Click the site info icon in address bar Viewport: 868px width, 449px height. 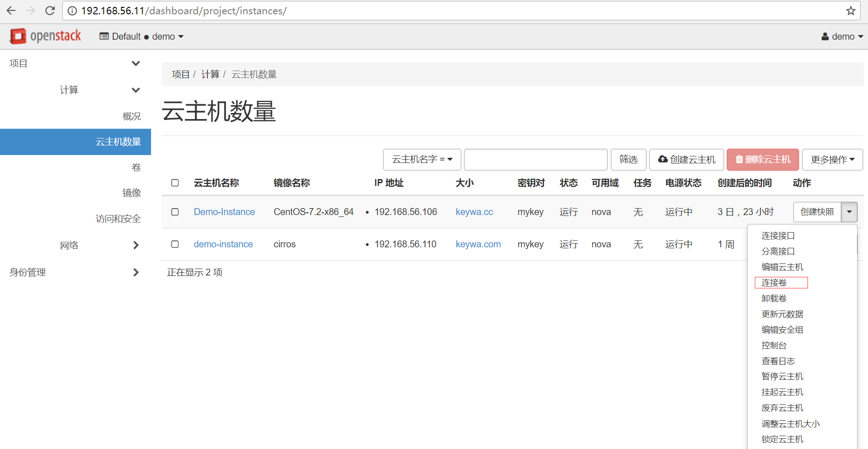72,11
